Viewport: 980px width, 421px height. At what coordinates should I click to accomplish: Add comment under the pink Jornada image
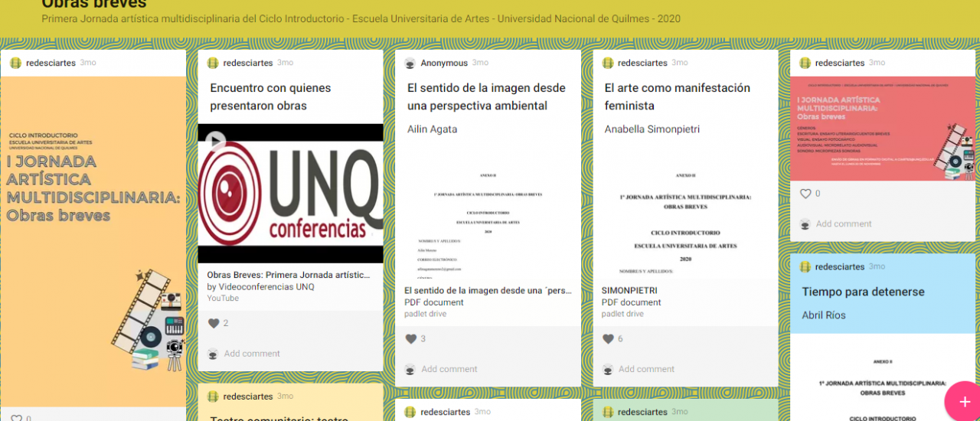pyautogui.click(x=843, y=224)
